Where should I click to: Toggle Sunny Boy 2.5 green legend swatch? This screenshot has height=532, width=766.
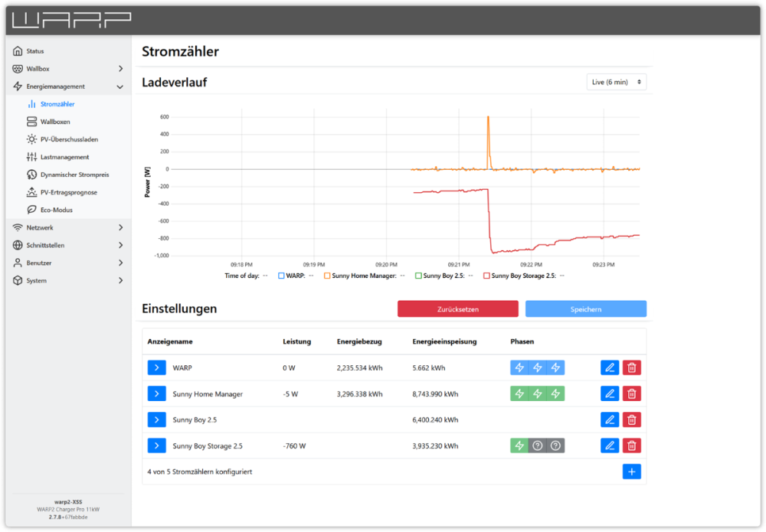tap(418, 276)
